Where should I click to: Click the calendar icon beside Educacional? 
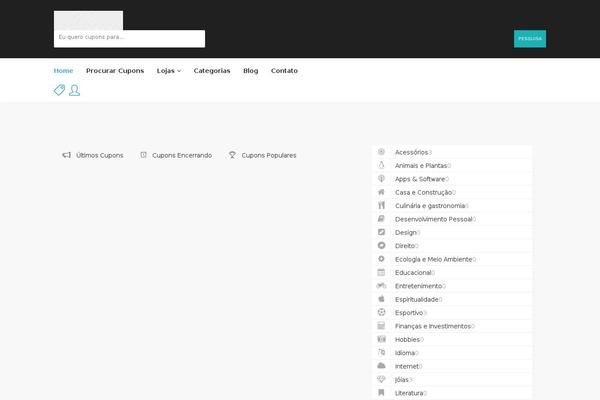(x=381, y=272)
